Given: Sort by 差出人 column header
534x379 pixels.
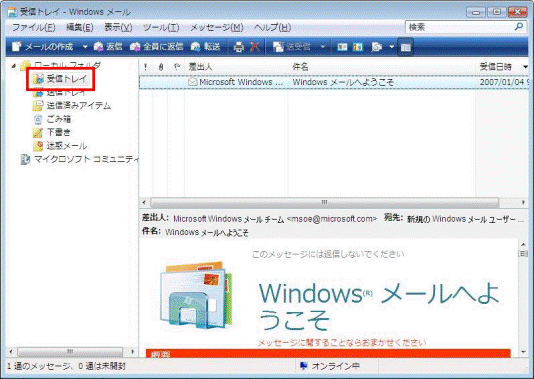Looking at the screenshot, I should [x=236, y=67].
